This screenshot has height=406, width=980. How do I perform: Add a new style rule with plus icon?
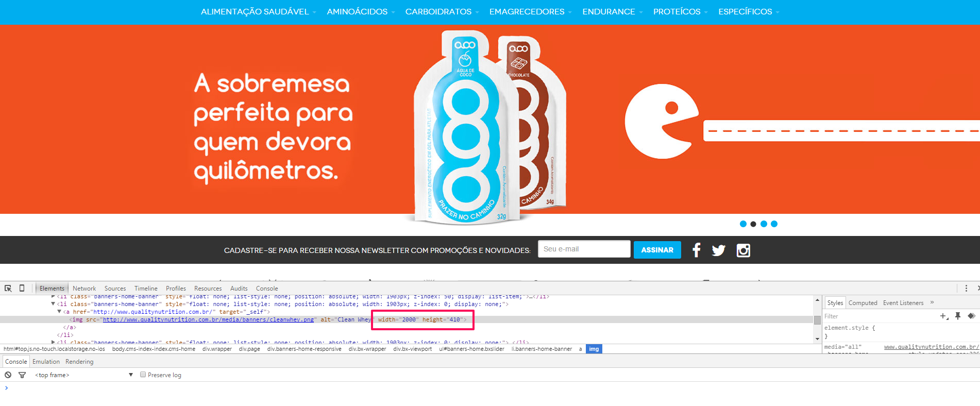pos(944,316)
